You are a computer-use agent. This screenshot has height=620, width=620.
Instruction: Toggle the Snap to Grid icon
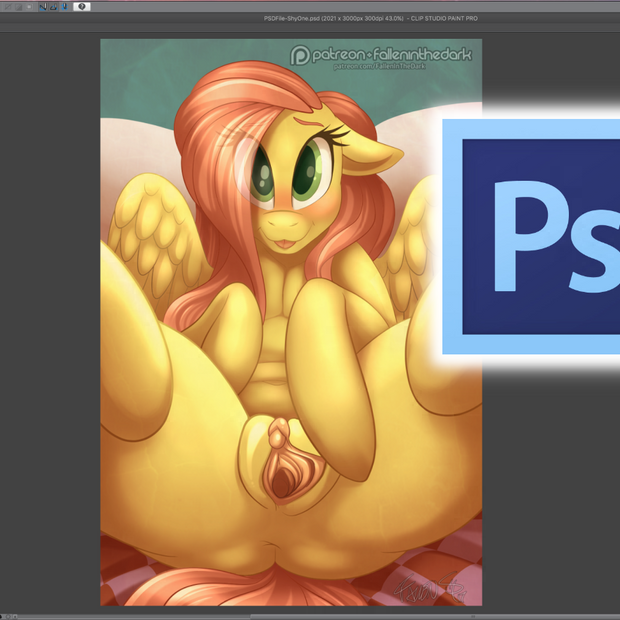[x=64, y=6]
